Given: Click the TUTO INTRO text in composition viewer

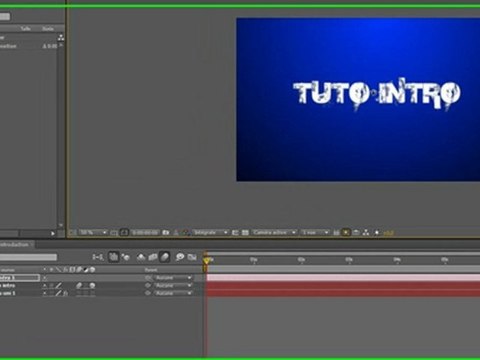Looking at the screenshot, I should pyautogui.click(x=377, y=94).
